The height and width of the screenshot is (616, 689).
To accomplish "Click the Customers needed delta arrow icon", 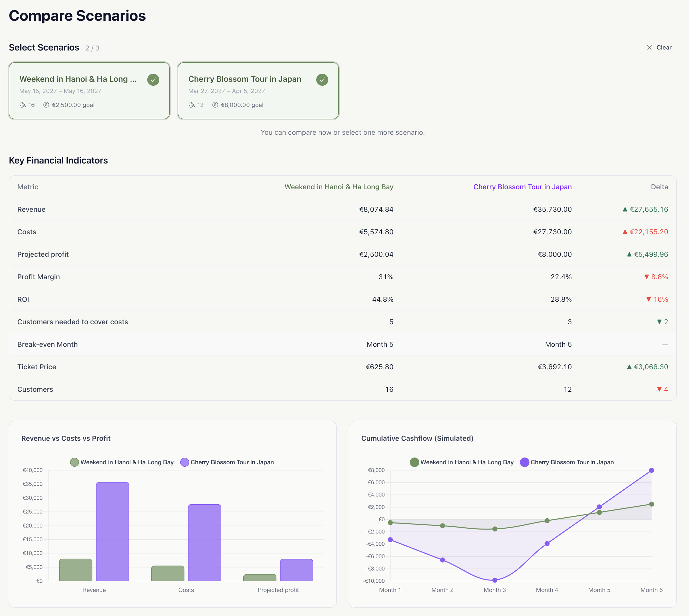I will (659, 322).
